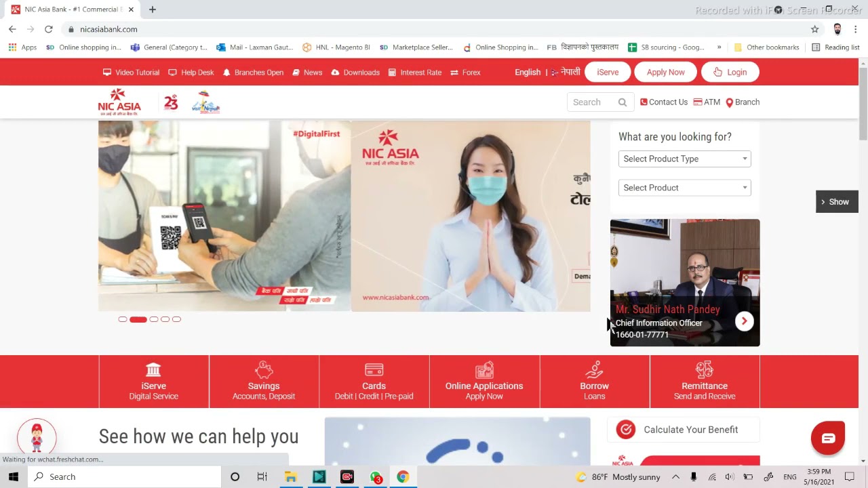The height and width of the screenshot is (488, 868).
Task: Click next arrow on officer card
Action: [744, 321]
